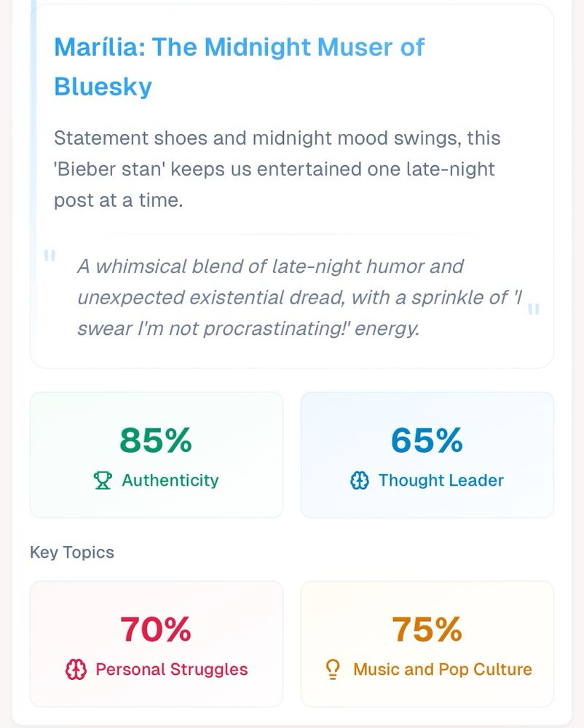Select the Authenticity label text

coord(170,480)
